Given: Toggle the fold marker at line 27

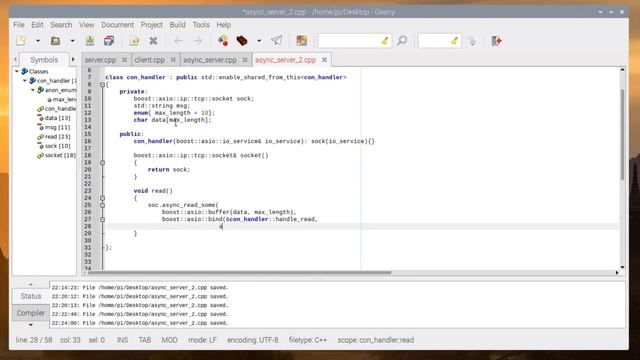Looking at the screenshot, I should tap(102, 219).
